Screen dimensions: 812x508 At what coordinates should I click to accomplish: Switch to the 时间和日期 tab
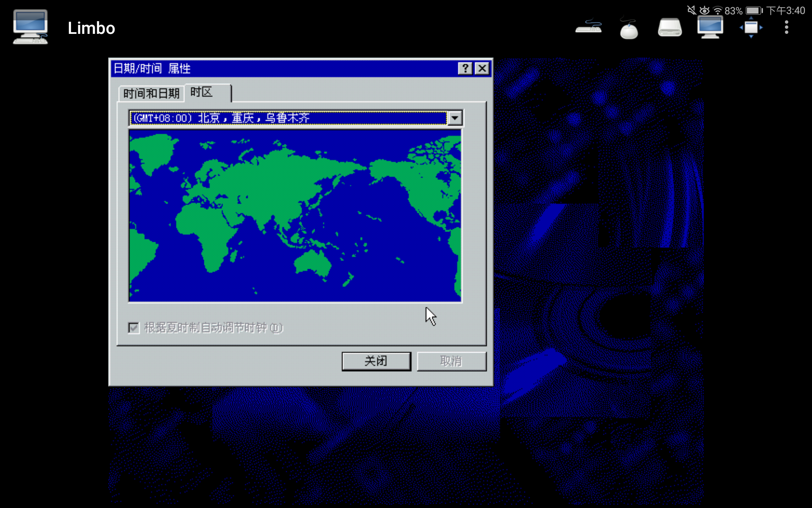coord(151,94)
